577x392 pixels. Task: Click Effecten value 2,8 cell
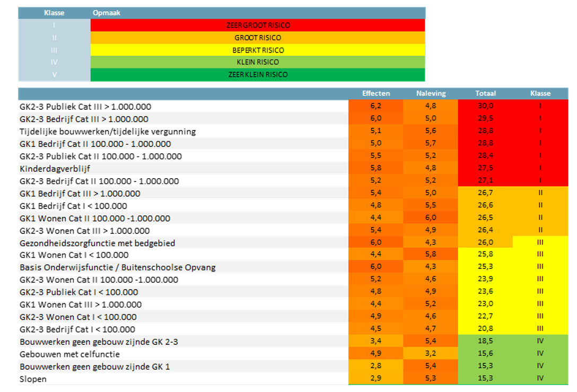(375, 366)
